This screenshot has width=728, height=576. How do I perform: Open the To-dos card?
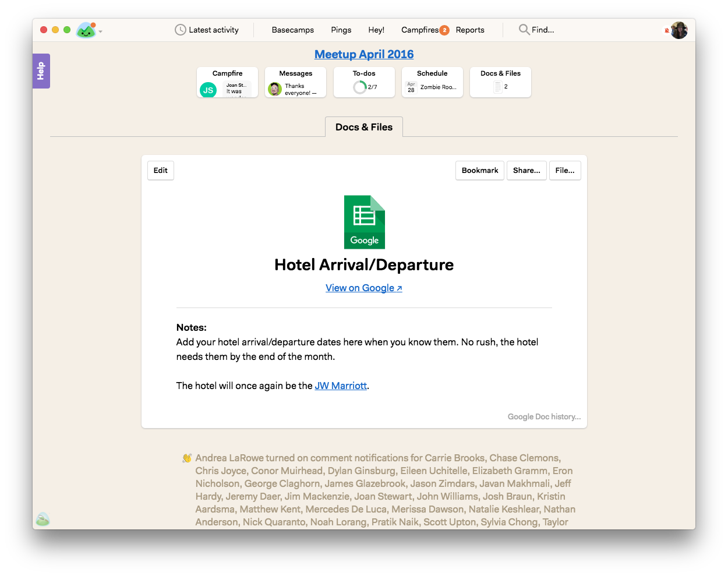click(364, 82)
